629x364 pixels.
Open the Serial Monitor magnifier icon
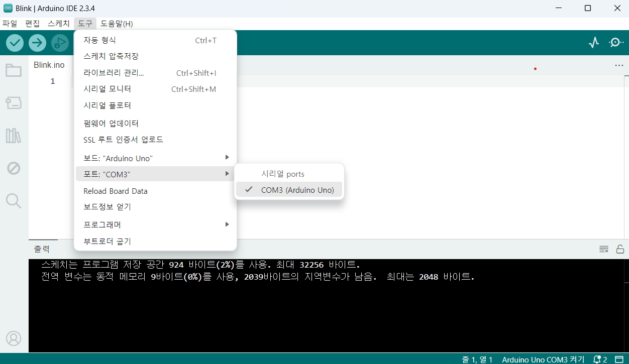[616, 43]
